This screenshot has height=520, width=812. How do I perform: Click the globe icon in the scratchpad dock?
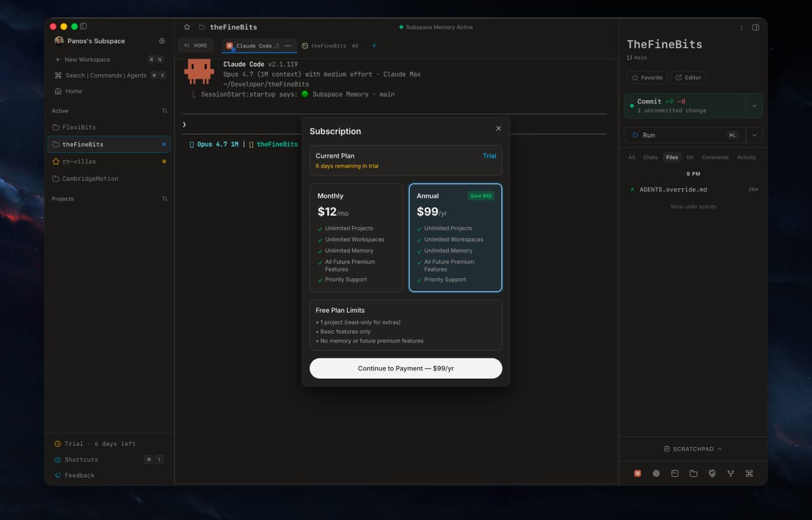[x=712, y=473]
